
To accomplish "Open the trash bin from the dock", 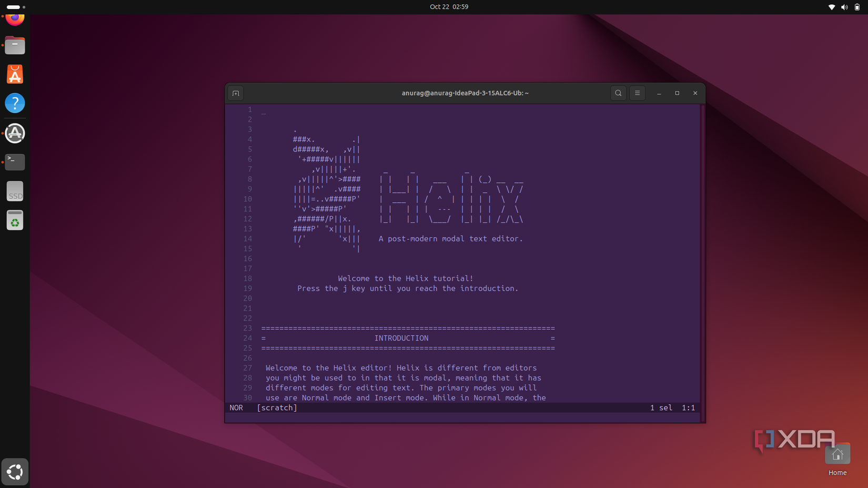I will 15,220.
